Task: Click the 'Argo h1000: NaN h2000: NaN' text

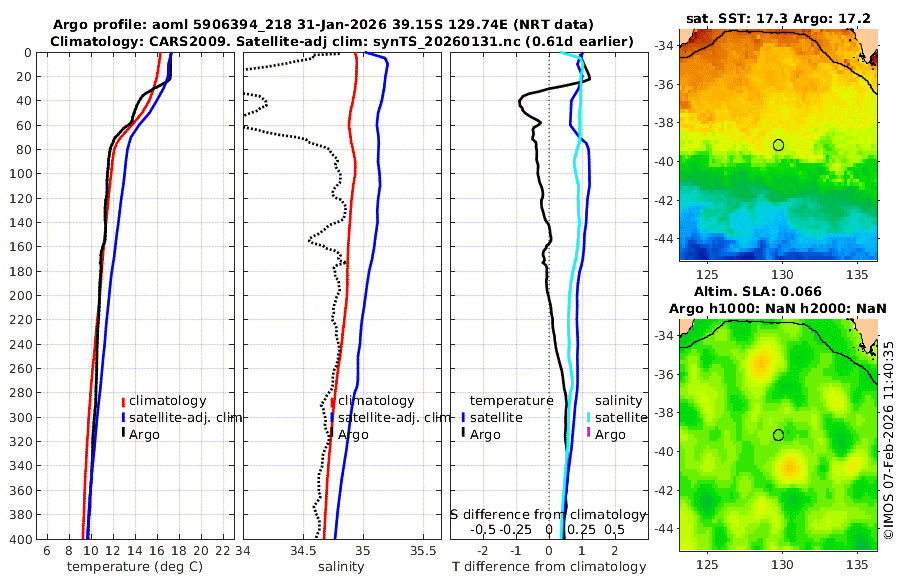Action: pos(778,309)
